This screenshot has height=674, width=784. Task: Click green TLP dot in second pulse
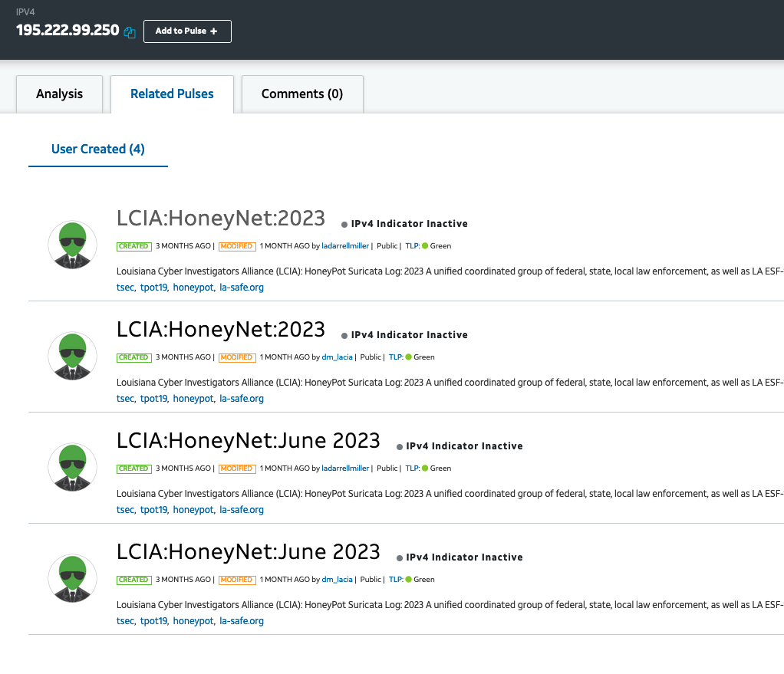tap(409, 357)
